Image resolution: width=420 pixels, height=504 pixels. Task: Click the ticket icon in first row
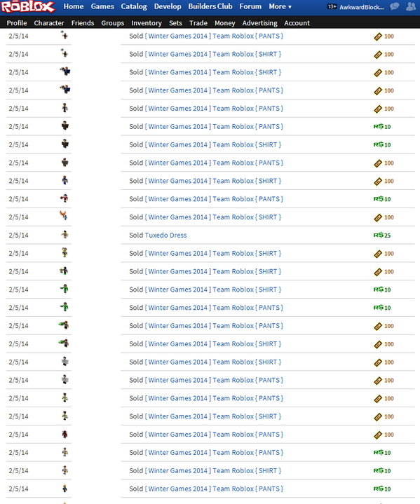pos(378,36)
